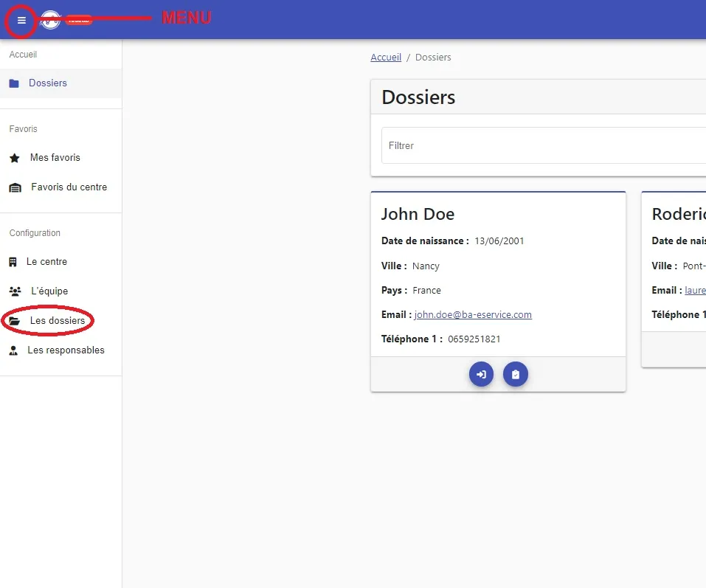Open the Mes favoris star item
706x588 pixels.
point(60,158)
